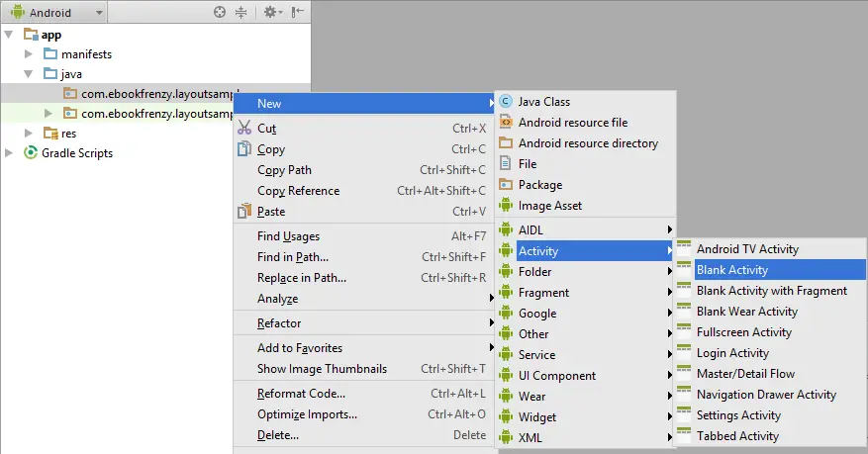Click the collapse all icon in project toolbar
The image size is (868, 454).
pyautogui.click(x=241, y=12)
